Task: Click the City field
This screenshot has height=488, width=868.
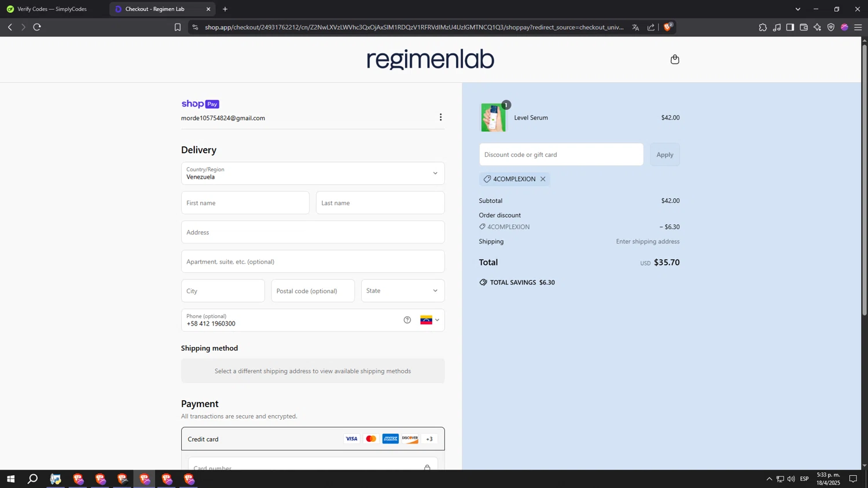Action: (x=223, y=291)
